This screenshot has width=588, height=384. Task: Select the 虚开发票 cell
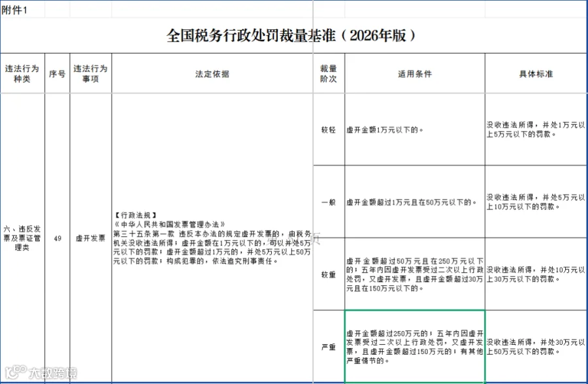[91, 238]
